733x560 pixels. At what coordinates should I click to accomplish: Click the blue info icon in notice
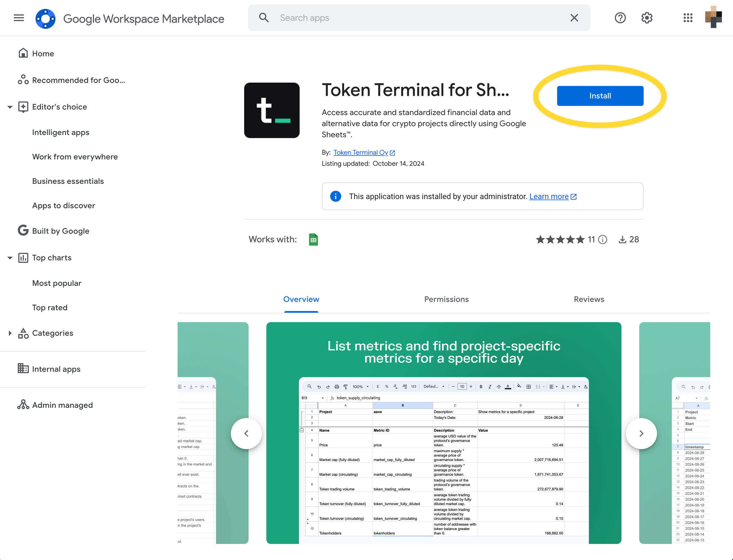[x=336, y=196]
